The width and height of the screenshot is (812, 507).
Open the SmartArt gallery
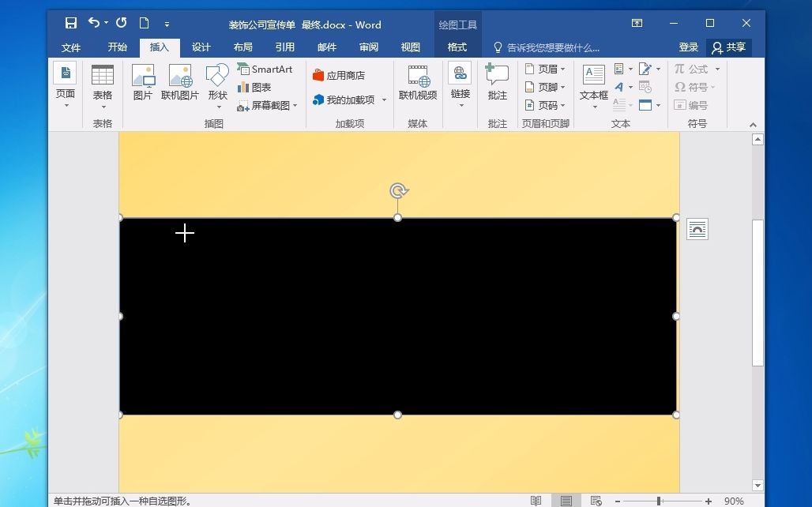pos(265,69)
